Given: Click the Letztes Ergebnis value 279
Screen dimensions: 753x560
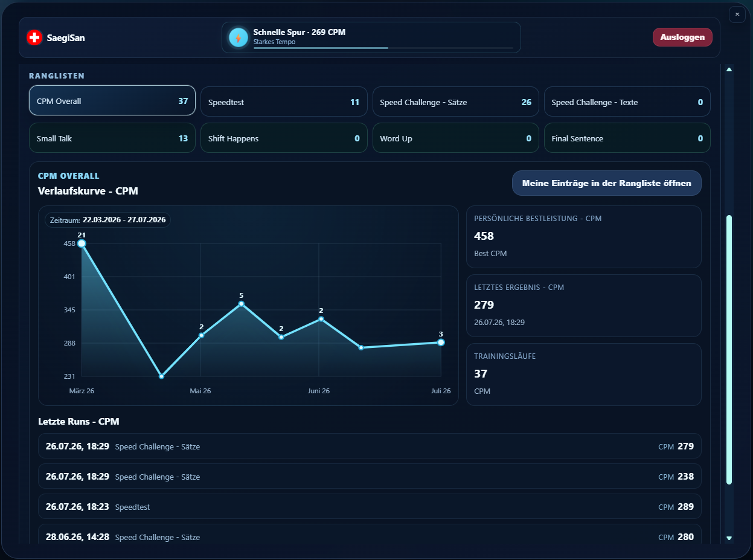Looking at the screenshot, I should point(484,304).
